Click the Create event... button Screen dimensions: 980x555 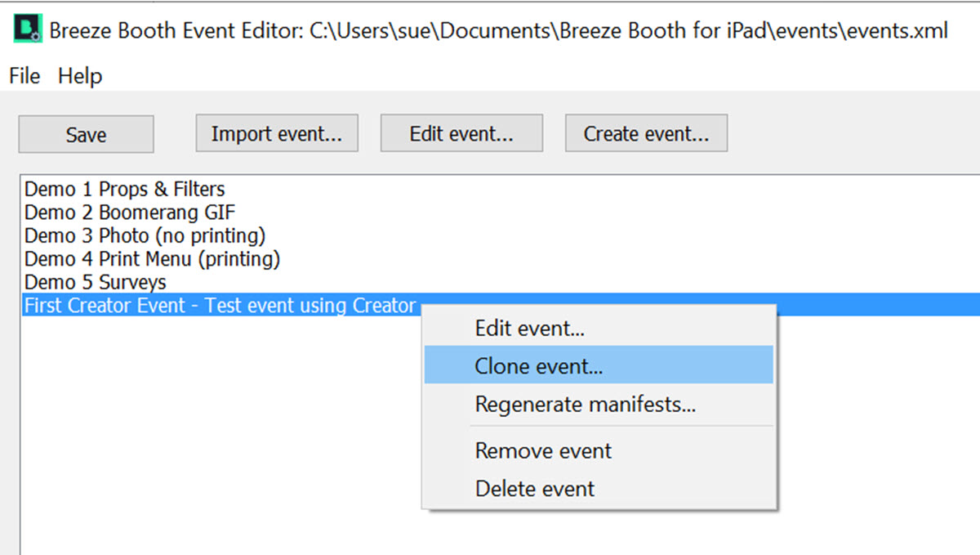[x=646, y=134]
